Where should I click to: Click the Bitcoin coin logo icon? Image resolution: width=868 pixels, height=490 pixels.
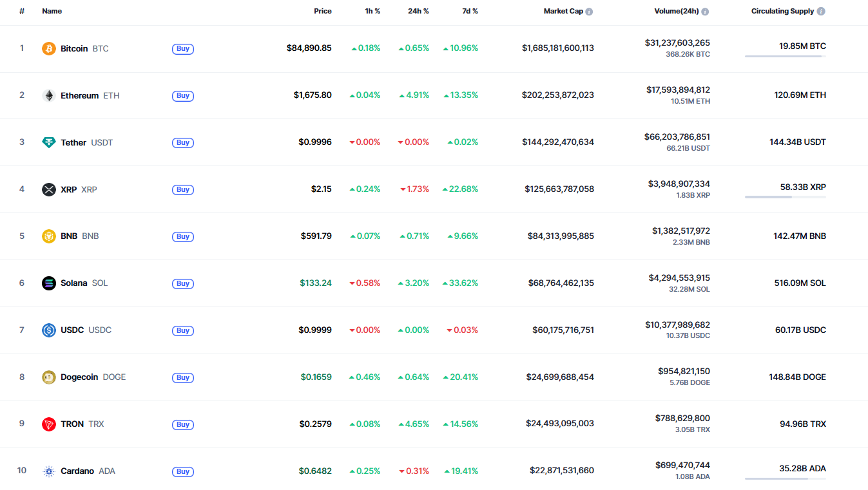coord(49,48)
